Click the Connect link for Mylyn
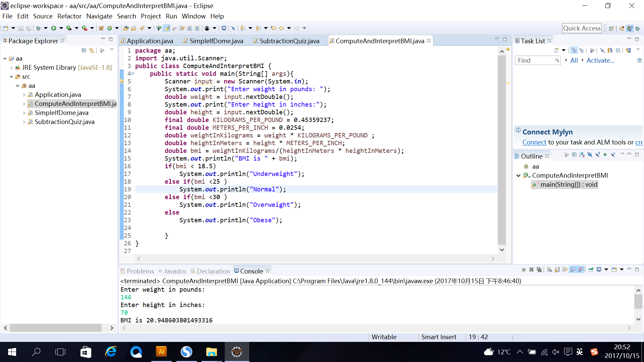The width and height of the screenshot is (644, 362). (534, 142)
